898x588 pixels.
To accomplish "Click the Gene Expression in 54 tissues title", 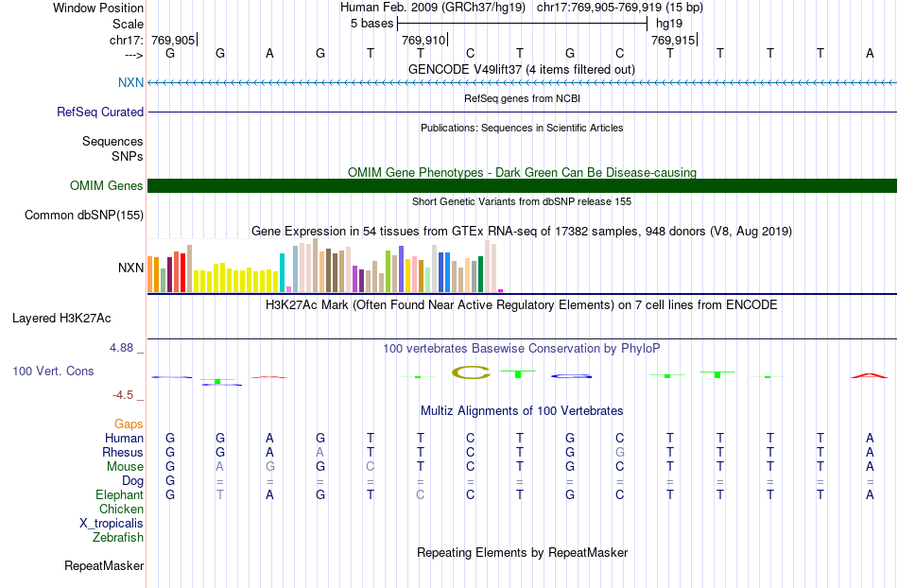I will pos(522,232).
